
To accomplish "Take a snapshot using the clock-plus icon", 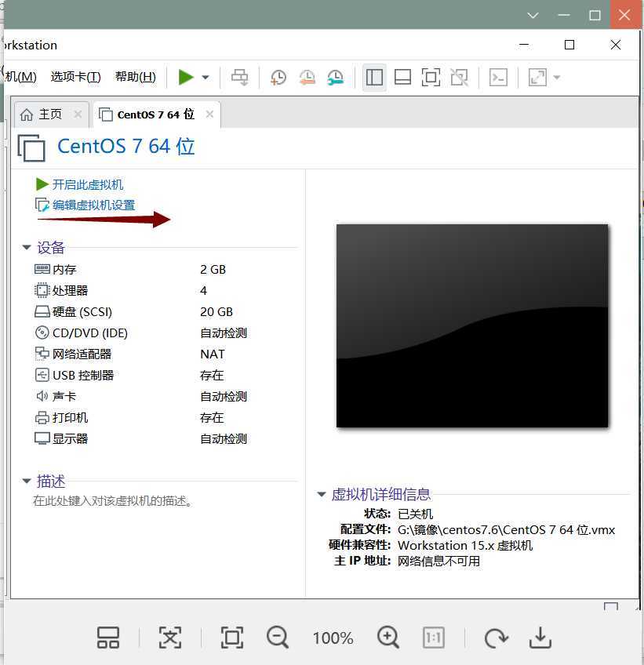I will tap(278, 78).
